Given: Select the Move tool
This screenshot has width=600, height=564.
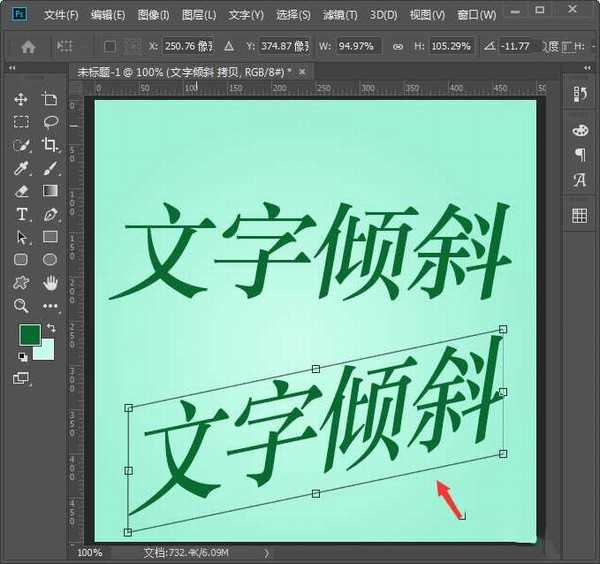Looking at the screenshot, I should (x=21, y=99).
